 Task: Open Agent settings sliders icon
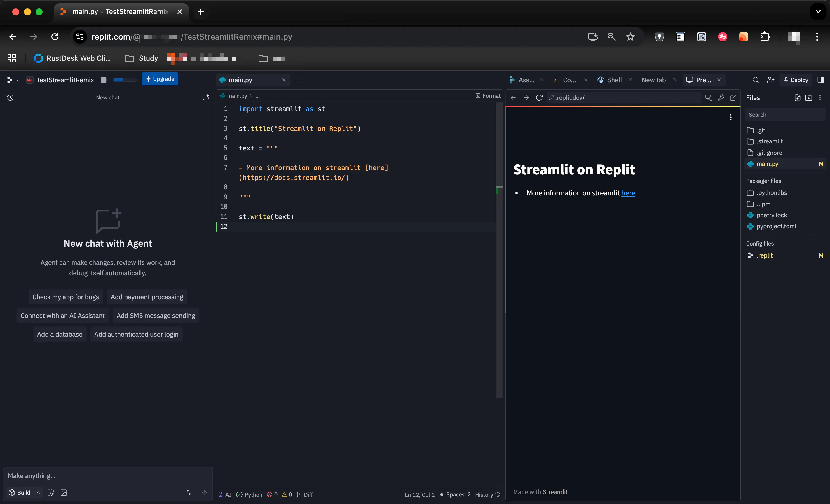tap(189, 493)
